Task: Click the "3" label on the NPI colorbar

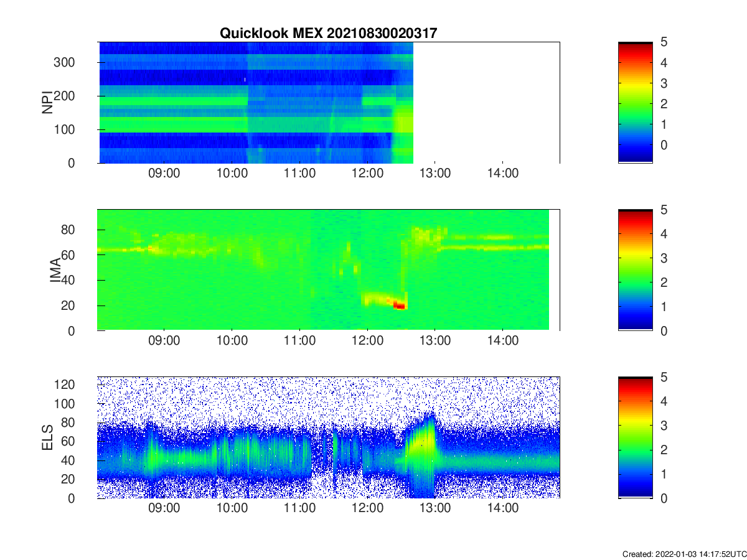Action: click(664, 83)
